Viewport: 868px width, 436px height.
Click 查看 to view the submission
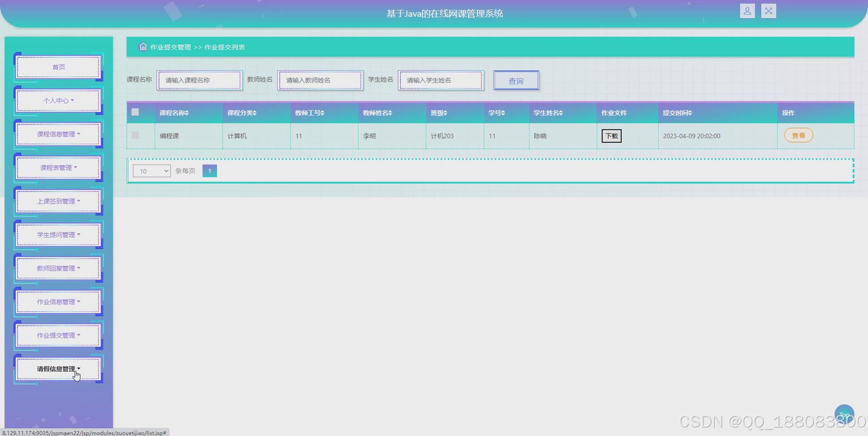click(x=798, y=135)
